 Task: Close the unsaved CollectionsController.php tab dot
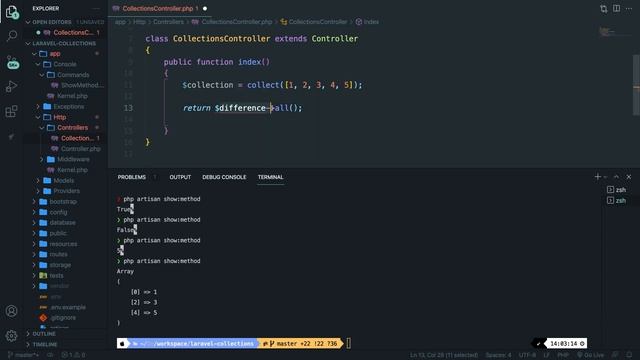coord(205,9)
